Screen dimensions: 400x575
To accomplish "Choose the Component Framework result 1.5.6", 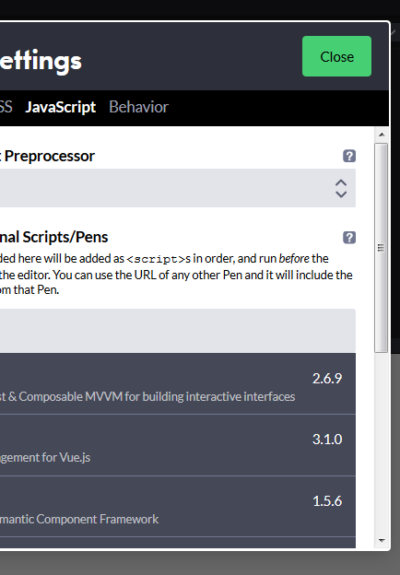I will point(178,506).
